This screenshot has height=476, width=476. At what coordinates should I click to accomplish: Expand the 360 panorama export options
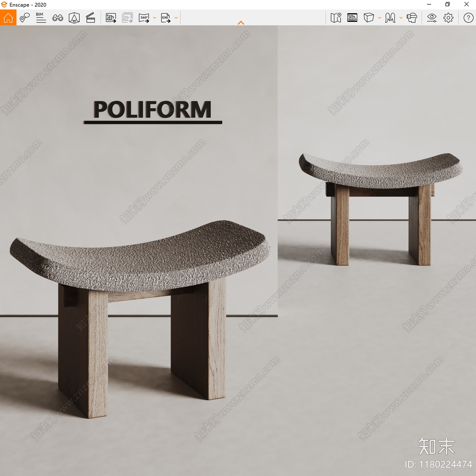155,18
